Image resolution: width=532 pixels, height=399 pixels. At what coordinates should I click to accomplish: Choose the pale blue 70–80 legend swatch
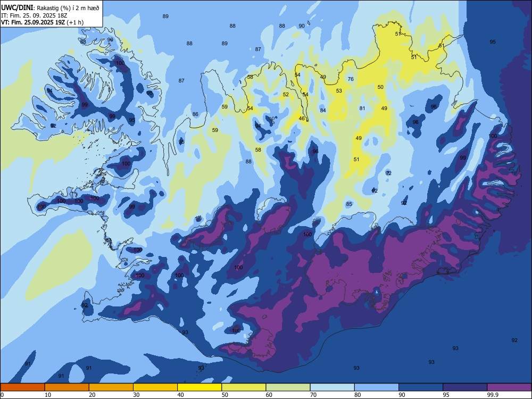pos(332,387)
